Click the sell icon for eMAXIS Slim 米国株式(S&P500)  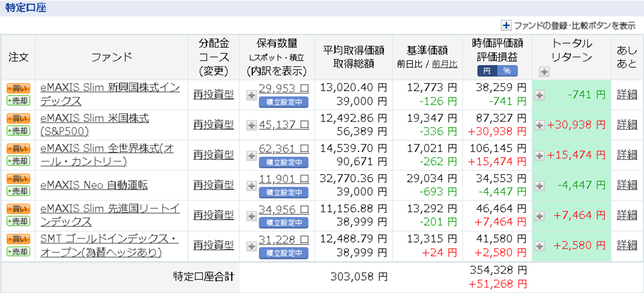pos(18,131)
